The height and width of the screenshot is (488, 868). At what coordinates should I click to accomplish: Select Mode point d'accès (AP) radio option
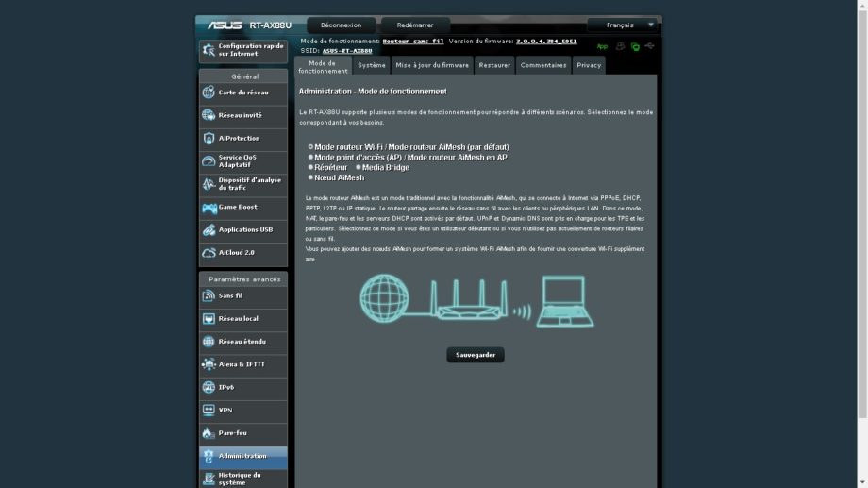click(310, 158)
